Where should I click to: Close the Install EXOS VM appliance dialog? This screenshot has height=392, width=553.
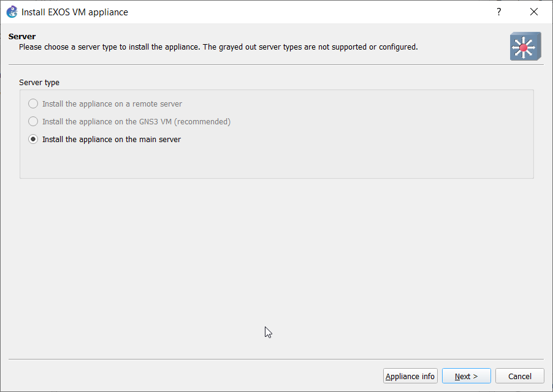[533, 12]
